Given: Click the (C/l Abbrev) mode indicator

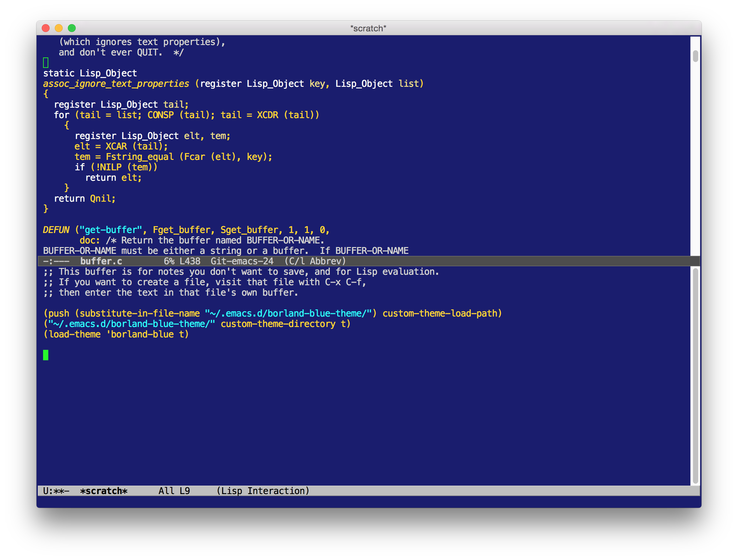Looking at the screenshot, I should tap(315, 261).
